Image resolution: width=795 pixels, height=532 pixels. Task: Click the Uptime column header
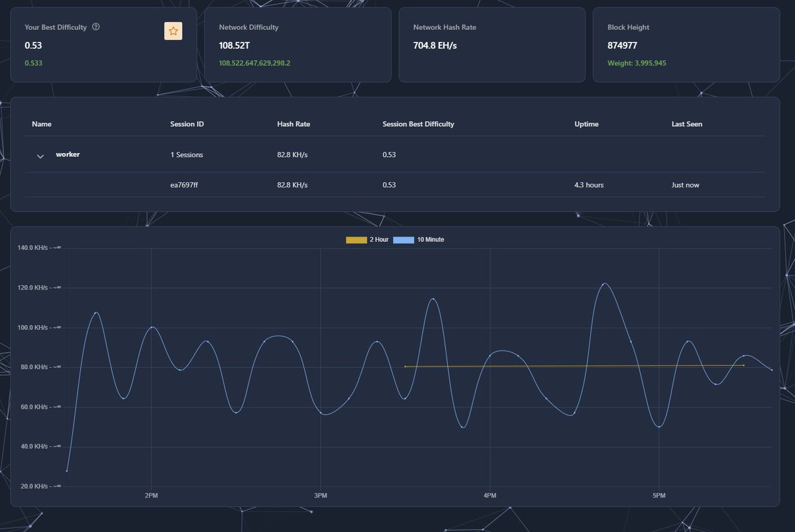[586, 124]
